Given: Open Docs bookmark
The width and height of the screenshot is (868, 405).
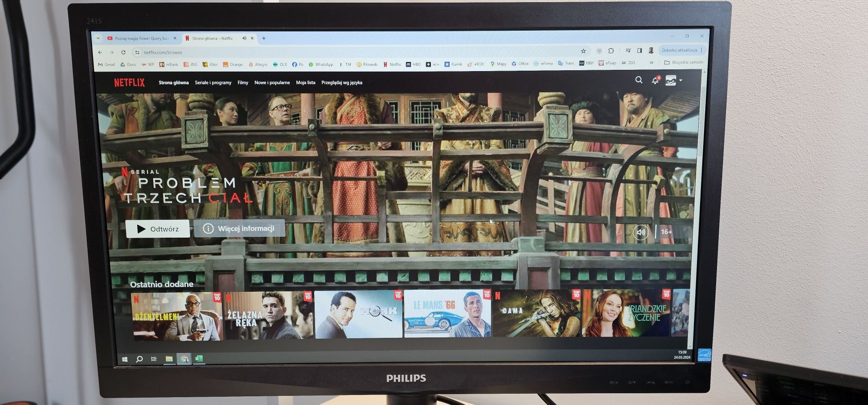Looking at the screenshot, I should coord(128,65).
